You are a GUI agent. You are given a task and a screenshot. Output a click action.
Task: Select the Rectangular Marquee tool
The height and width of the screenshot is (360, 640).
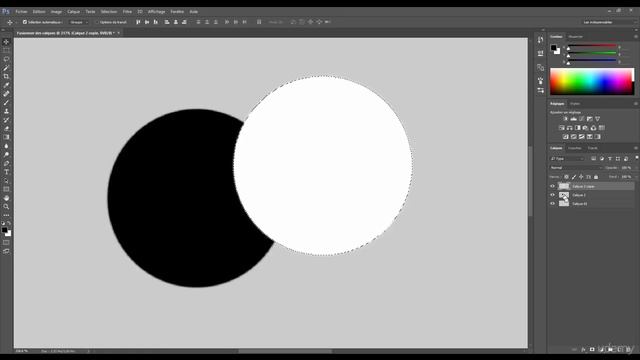pos(6,51)
